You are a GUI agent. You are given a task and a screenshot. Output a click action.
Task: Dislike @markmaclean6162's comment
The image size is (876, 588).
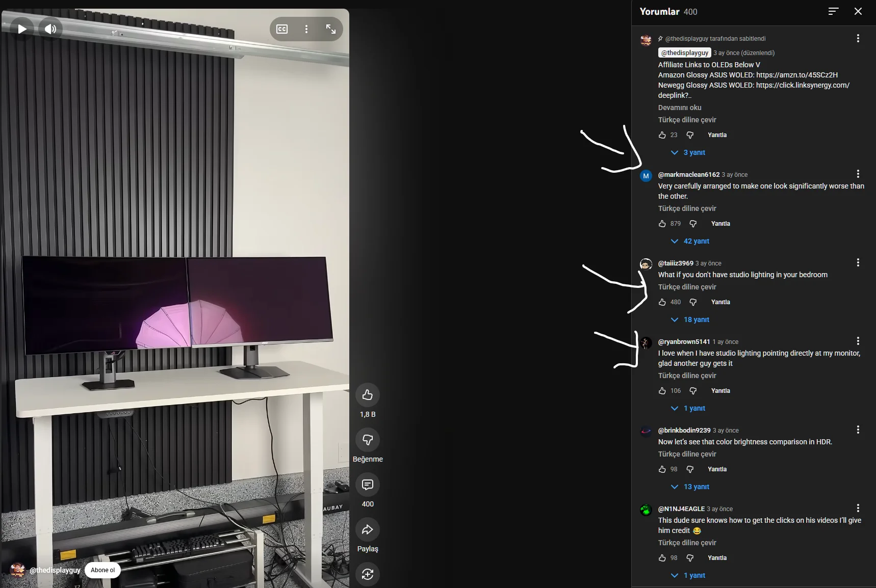692,224
